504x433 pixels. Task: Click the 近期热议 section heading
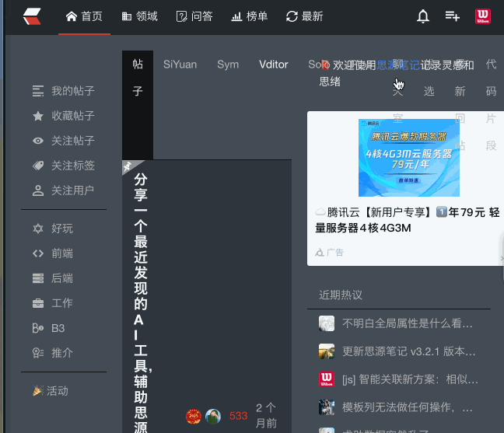tap(341, 295)
